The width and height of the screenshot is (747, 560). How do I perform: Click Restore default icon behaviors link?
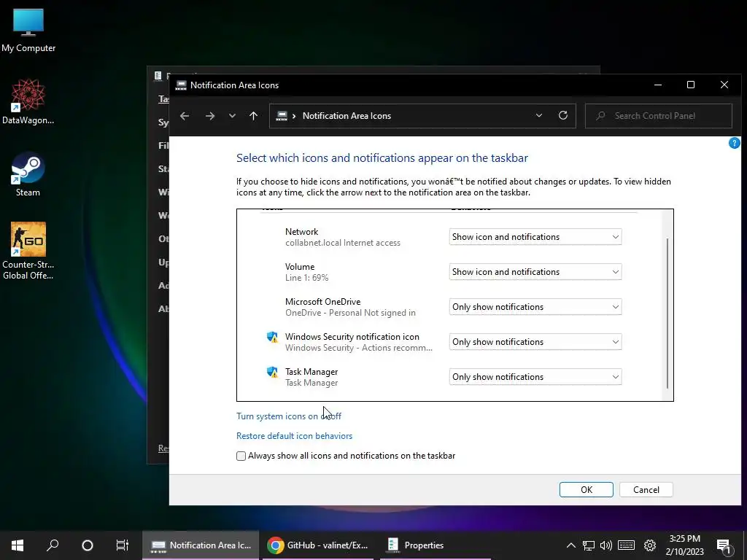(x=295, y=436)
